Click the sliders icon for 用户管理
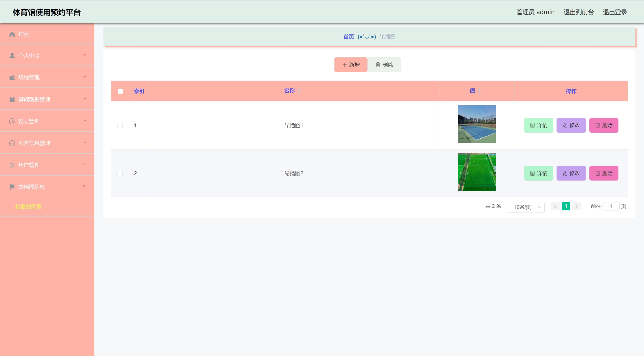 click(x=12, y=165)
